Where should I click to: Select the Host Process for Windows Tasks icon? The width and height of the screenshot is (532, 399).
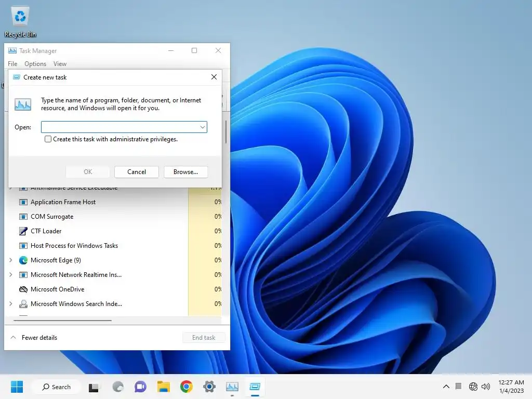coord(23,246)
